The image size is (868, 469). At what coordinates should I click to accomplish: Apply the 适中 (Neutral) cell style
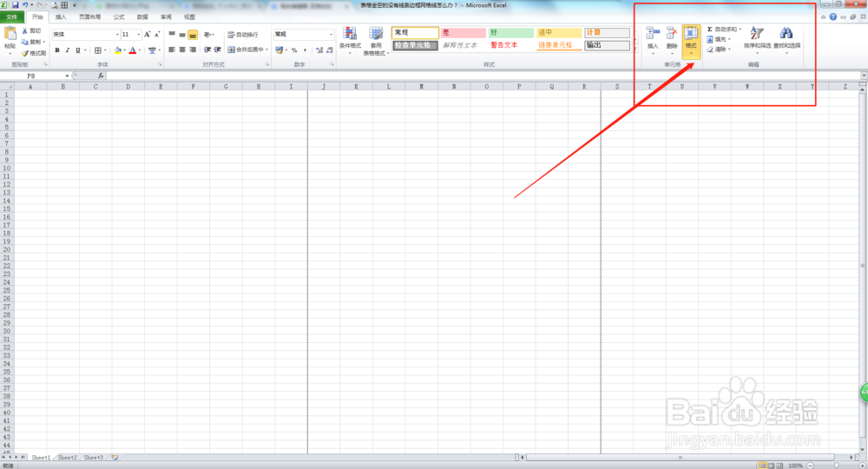click(558, 33)
